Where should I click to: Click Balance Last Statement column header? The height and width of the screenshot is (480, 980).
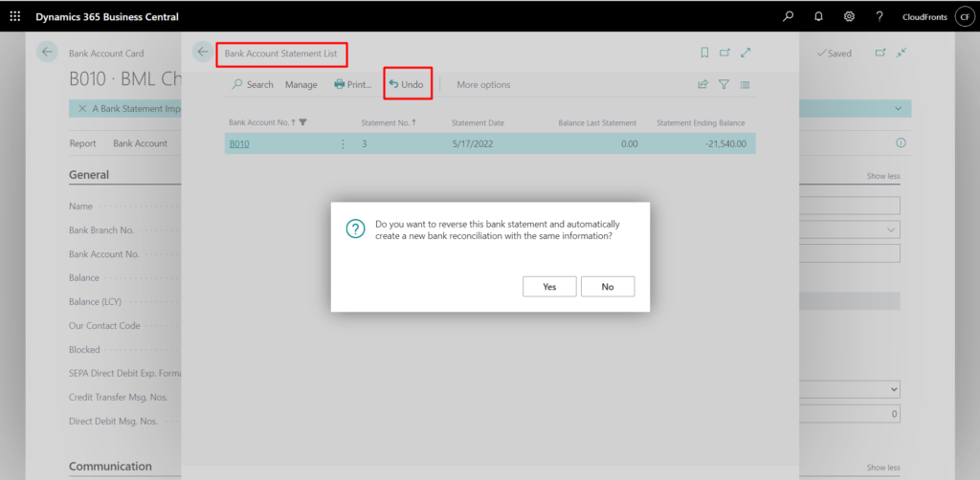[597, 122]
